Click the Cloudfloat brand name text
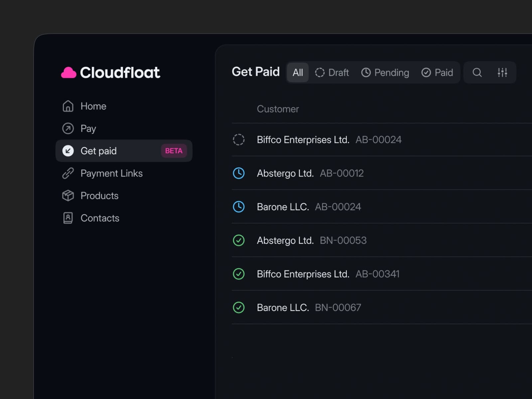 (x=120, y=72)
